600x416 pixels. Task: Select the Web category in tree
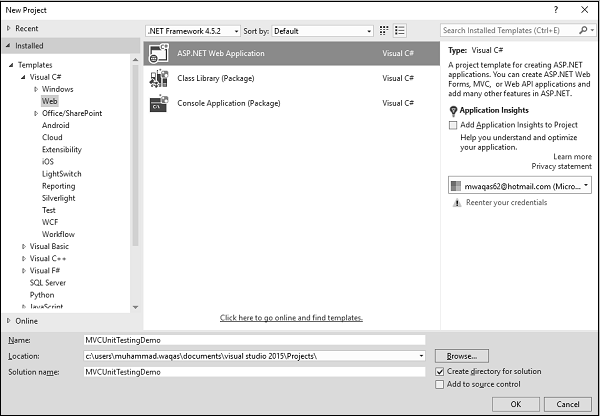pyautogui.click(x=50, y=101)
